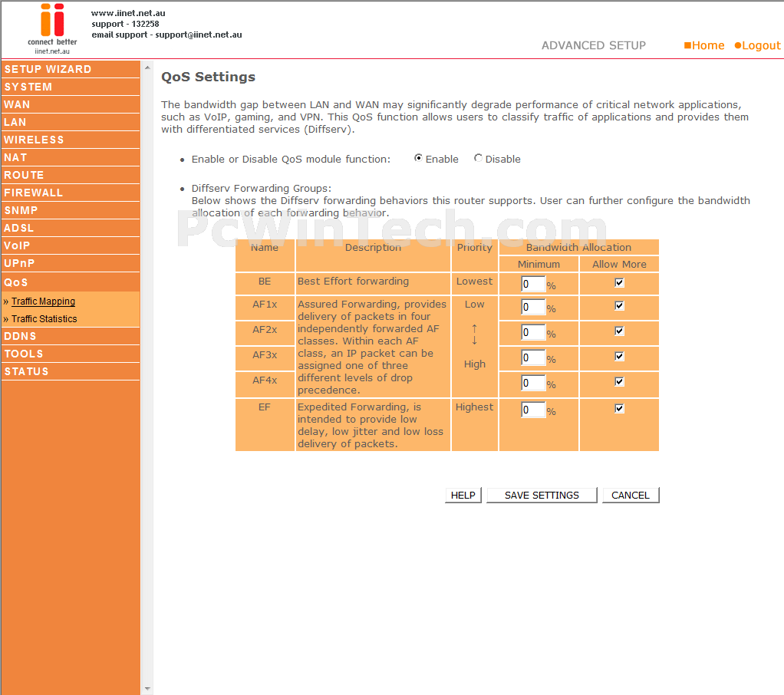
Task: Select Disable for QoS module
Action: coord(478,158)
